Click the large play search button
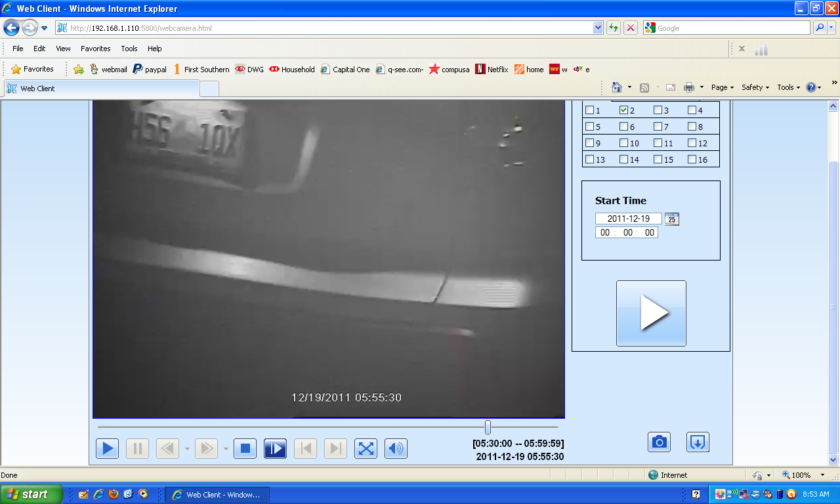This screenshot has width=840, height=504. click(x=651, y=313)
